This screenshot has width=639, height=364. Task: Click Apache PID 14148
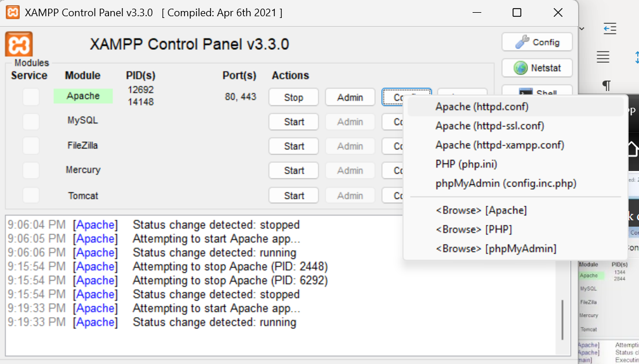pos(140,102)
